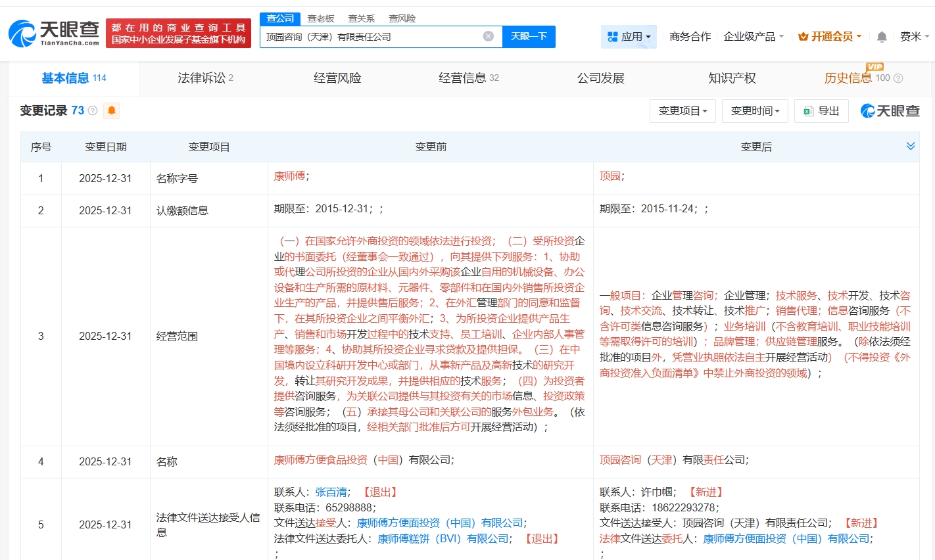
Task: Click the 天眼查 watermark logo above table
Action: pos(890,111)
